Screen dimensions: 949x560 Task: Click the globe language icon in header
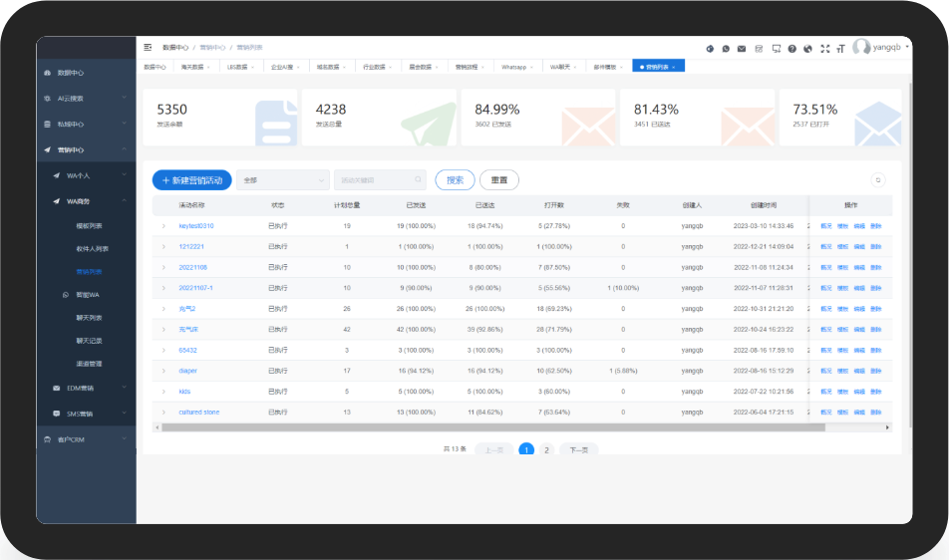point(807,49)
